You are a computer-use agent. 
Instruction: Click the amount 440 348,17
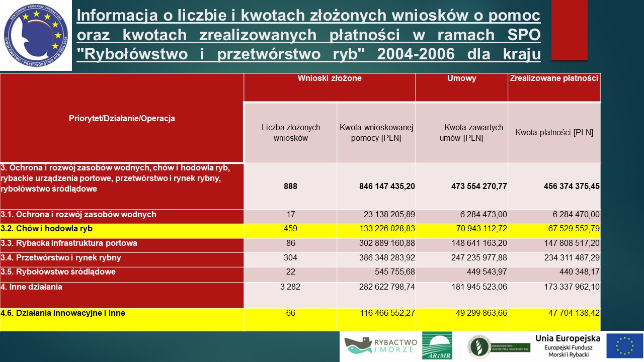click(580, 272)
